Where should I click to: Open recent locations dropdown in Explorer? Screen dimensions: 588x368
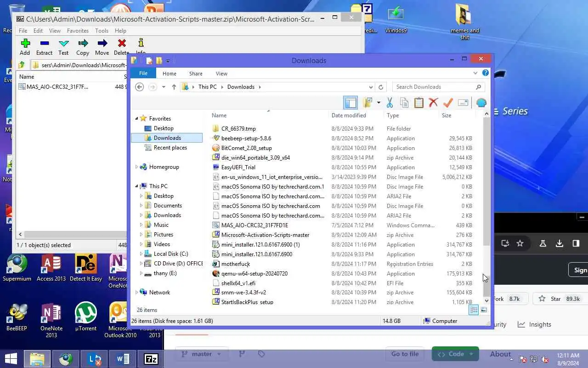(x=164, y=87)
